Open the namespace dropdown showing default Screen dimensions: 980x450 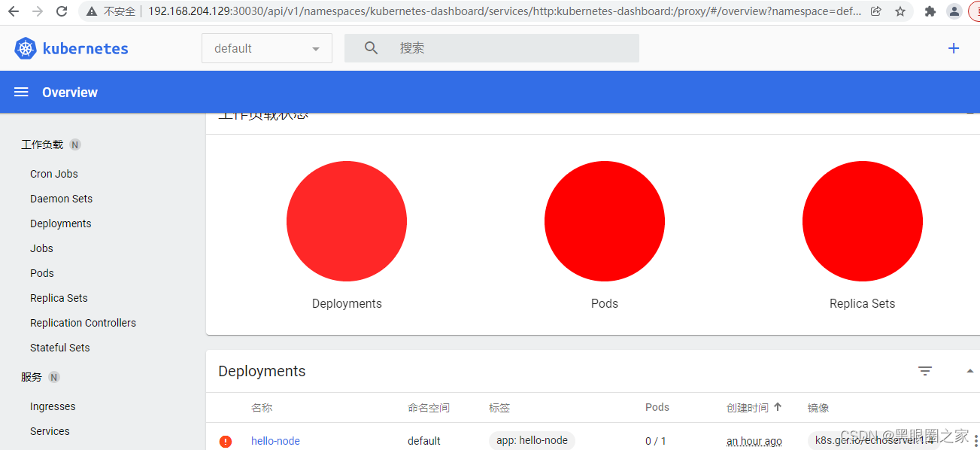(x=267, y=48)
